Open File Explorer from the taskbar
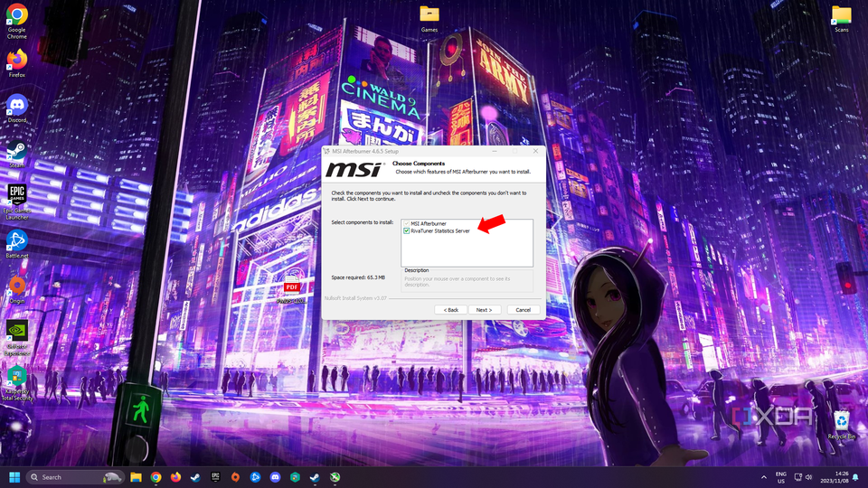Image resolution: width=868 pixels, height=488 pixels. coord(136,477)
